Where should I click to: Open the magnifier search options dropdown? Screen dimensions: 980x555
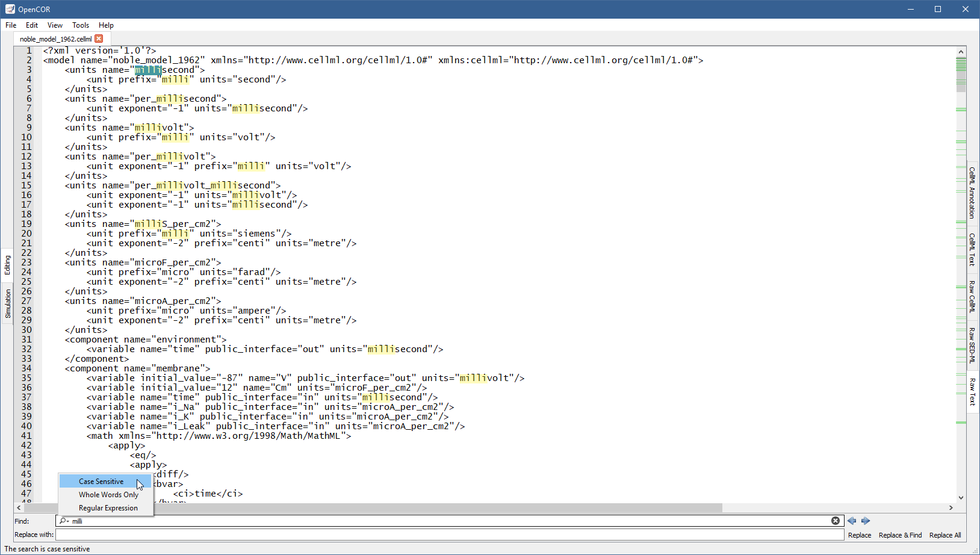(64, 521)
